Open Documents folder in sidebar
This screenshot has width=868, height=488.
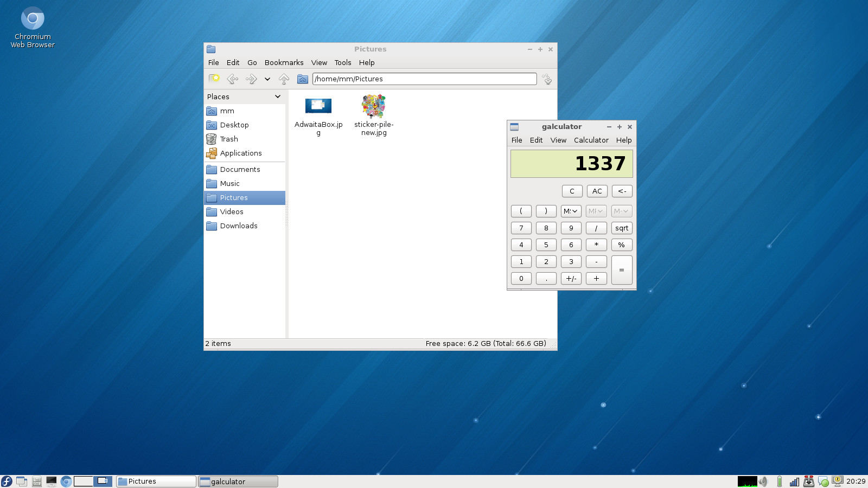pos(245,169)
